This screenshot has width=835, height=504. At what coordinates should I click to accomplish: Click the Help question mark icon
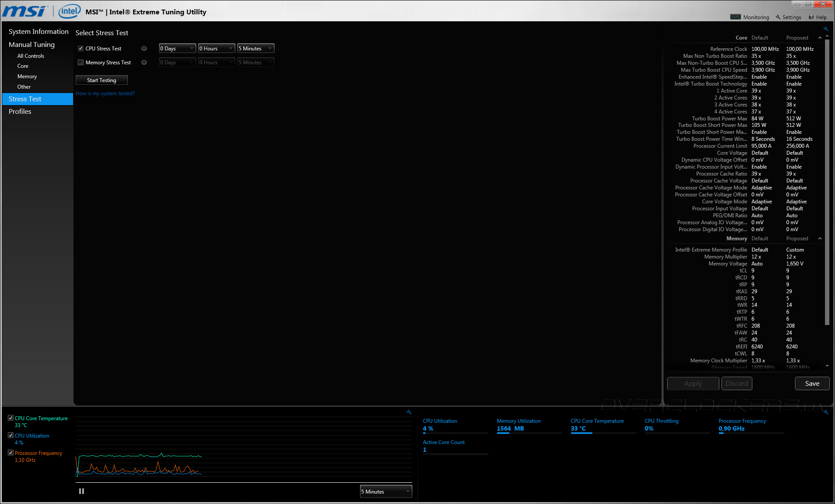tap(811, 17)
